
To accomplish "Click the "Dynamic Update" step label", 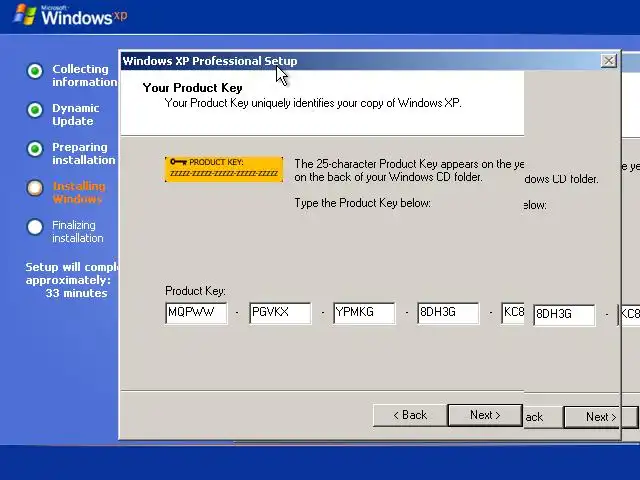I will click(x=76, y=114).
